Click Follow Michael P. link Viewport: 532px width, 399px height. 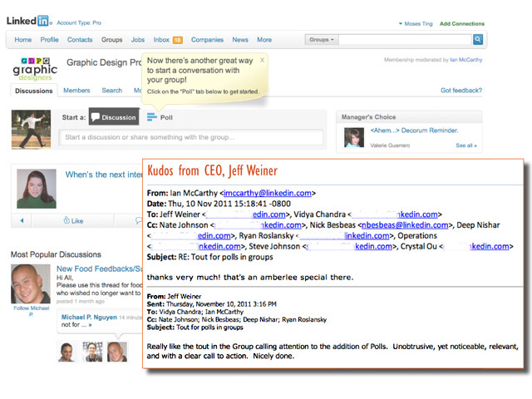tap(32, 311)
